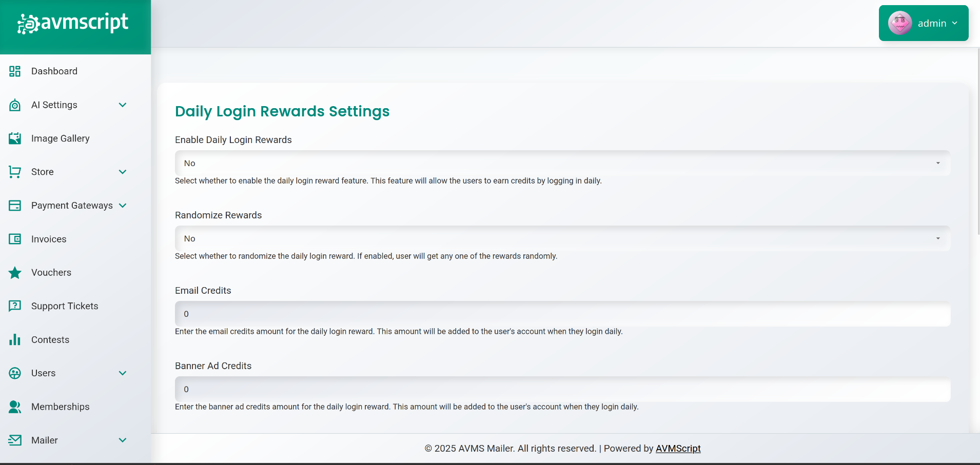
Task: Click the Vouchers star icon
Action: [x=15, y=273]
